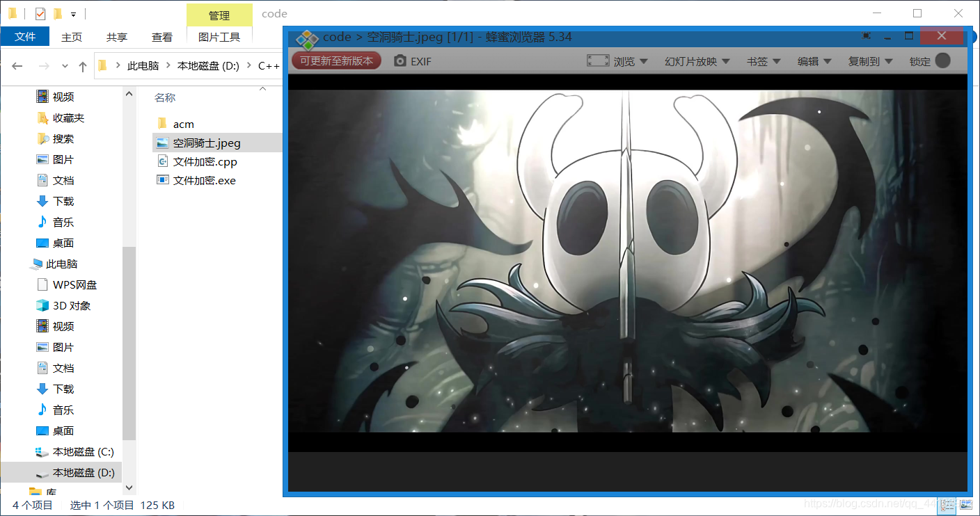Open the 书签 dropdown
The width and height of the screenshot is (980, 516).
(x=763, y=61)
